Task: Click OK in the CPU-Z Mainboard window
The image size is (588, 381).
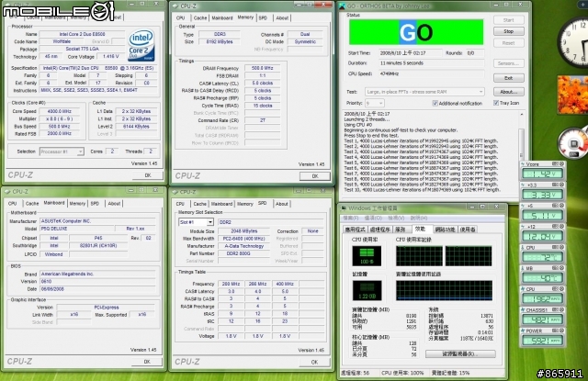Action: coord(147,362)
